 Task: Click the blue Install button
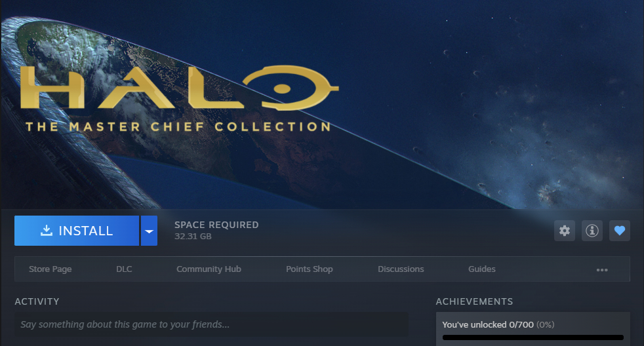tap(76, 231)
